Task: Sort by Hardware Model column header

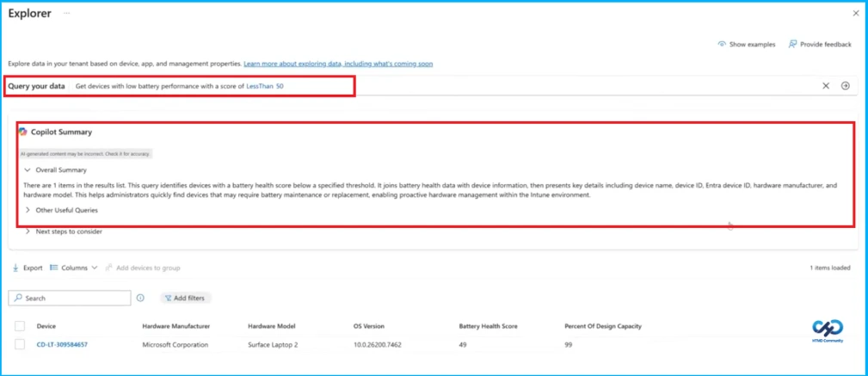Action: pos(272,326)
